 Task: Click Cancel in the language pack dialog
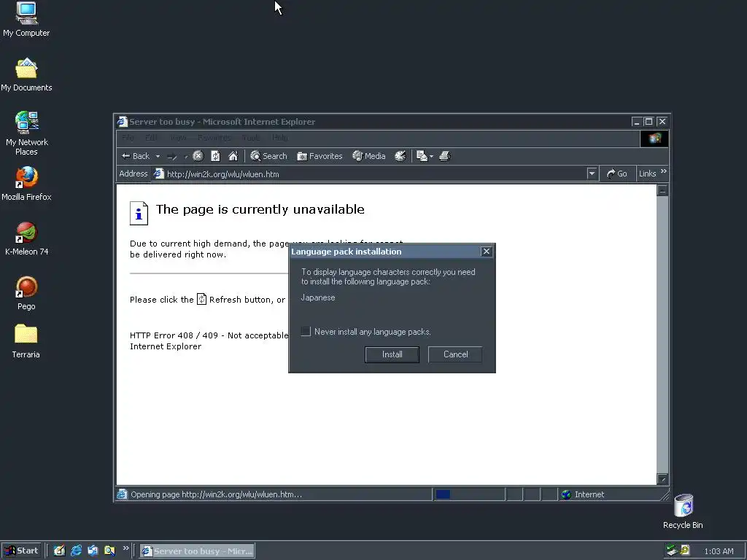(455, 354)
